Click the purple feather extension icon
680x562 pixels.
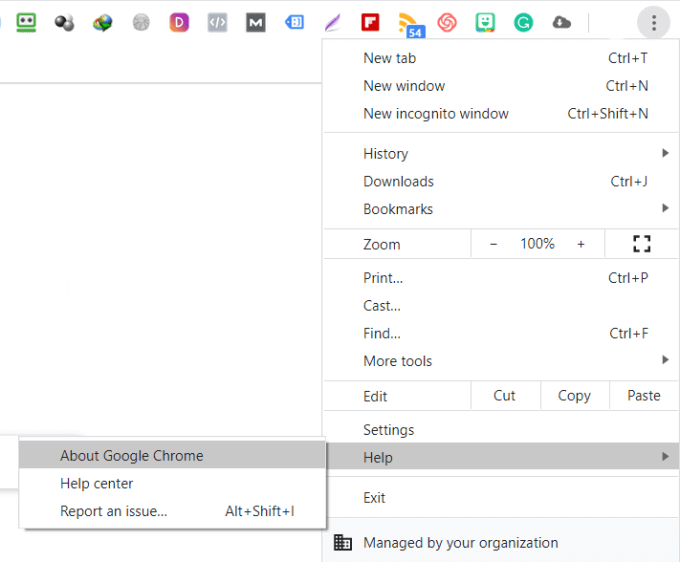[x=333, y=23]
